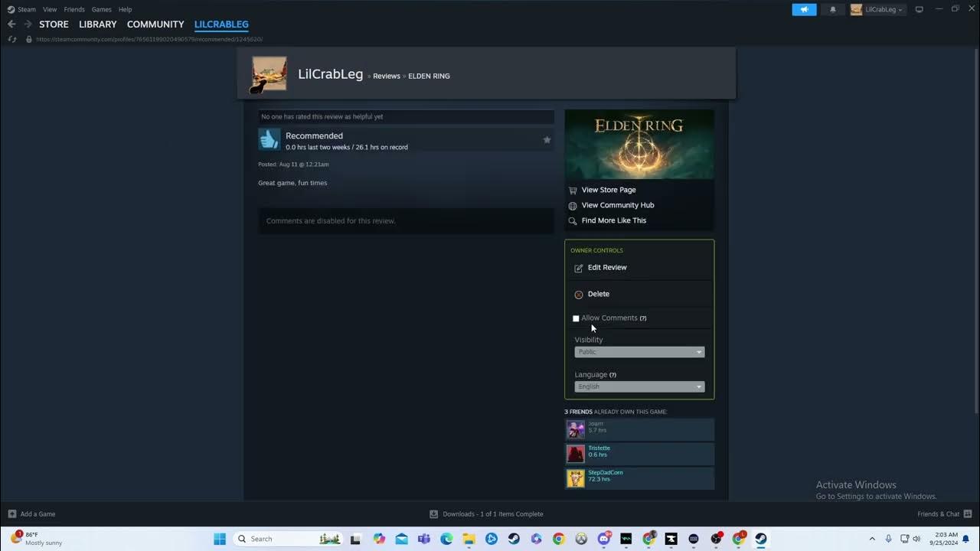Screen dimensions: 980x551
Task: Open the LILCRABLEG profile tab
Action: 221,24
